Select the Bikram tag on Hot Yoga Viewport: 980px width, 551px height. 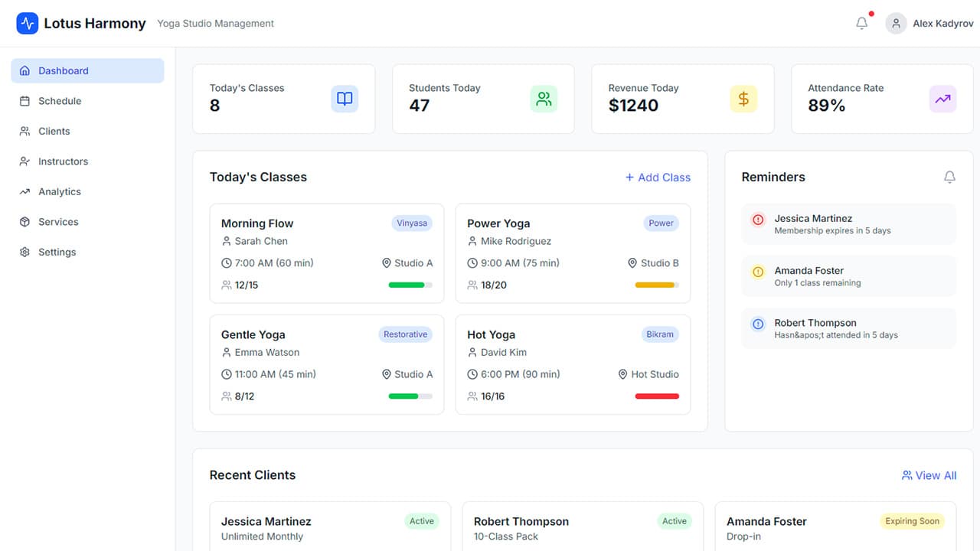(660, 334)
